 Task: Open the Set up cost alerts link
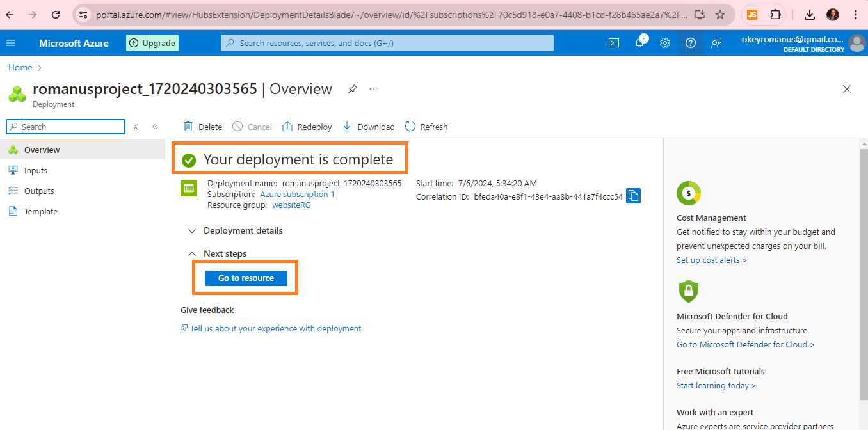click(x=711, y=260)
